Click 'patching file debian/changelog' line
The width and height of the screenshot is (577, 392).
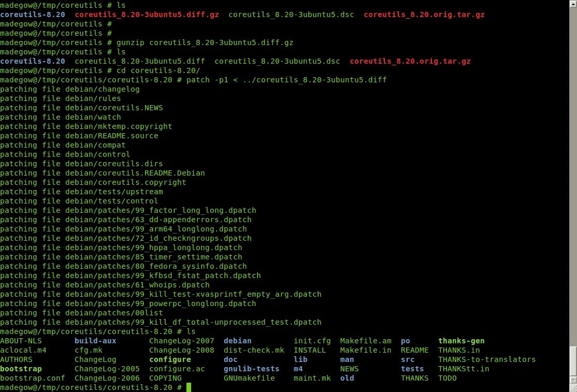pos(70,90)
